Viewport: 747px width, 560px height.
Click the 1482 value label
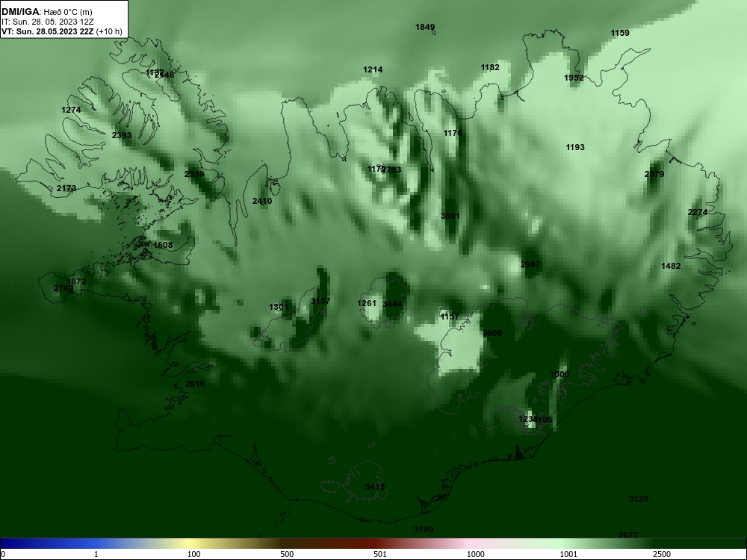(x=671, y=266)
